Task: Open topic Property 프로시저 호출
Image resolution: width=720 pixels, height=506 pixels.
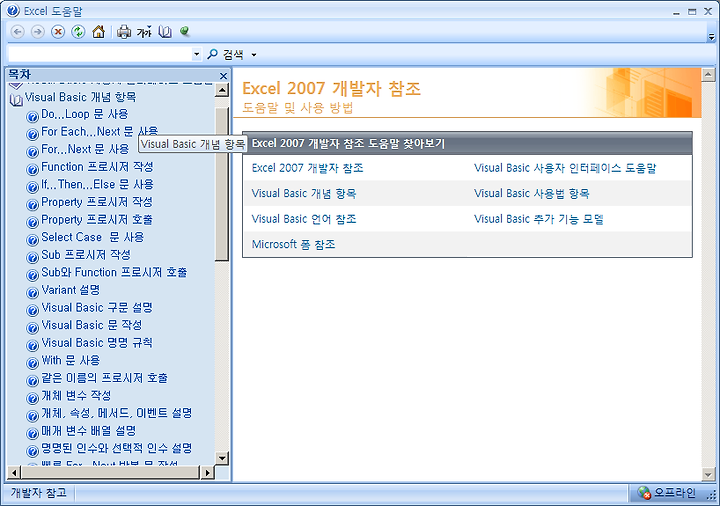Action: [96, 219]
